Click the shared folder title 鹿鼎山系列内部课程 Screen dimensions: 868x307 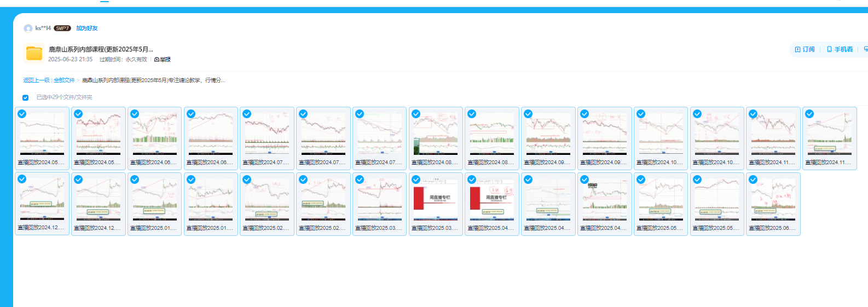click(x=101, y=49)
